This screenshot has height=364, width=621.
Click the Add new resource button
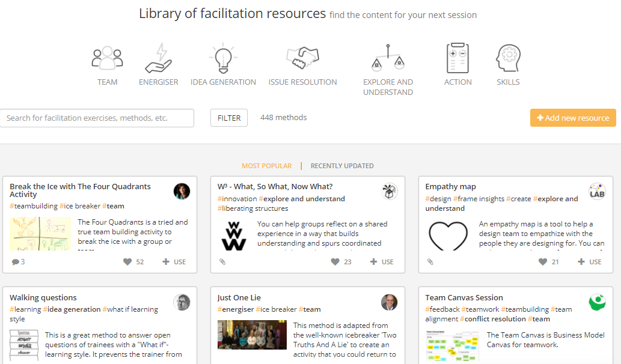(572, 118)
